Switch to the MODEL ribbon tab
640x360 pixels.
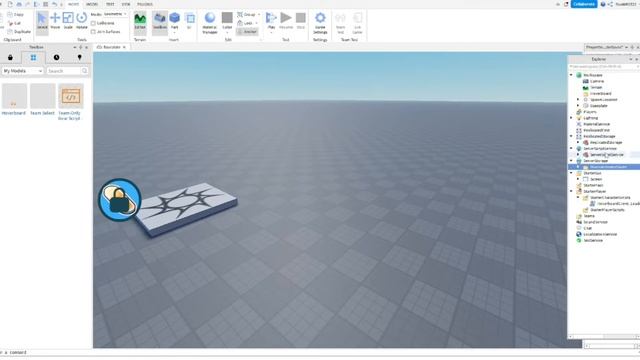[x=92, y=4]
